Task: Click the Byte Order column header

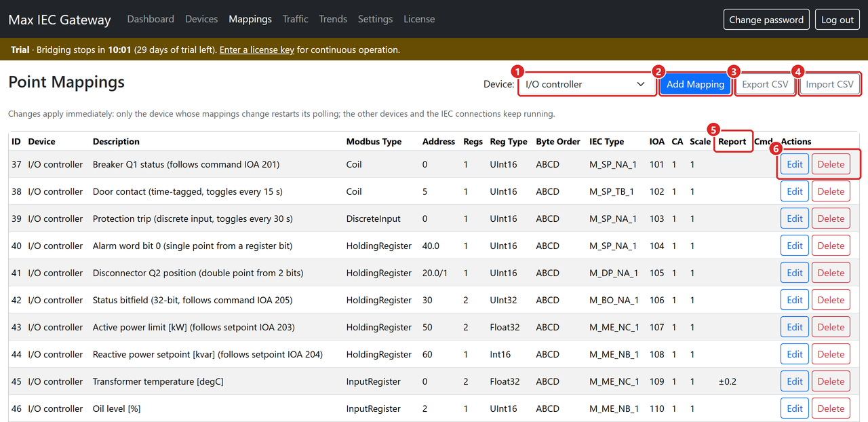Action: coord(558,142)
